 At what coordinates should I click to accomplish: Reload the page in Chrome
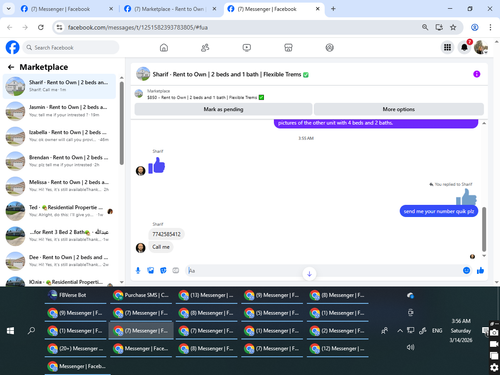(41, 27)
